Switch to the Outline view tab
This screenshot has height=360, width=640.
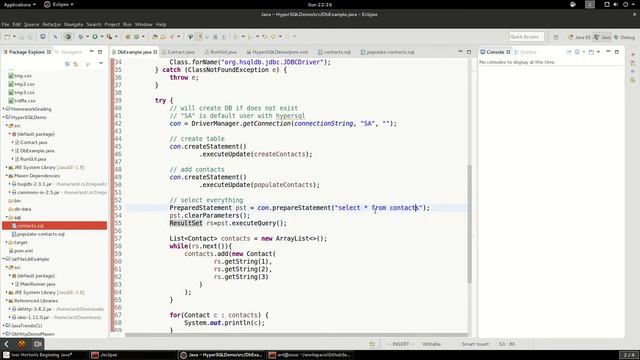525,52
